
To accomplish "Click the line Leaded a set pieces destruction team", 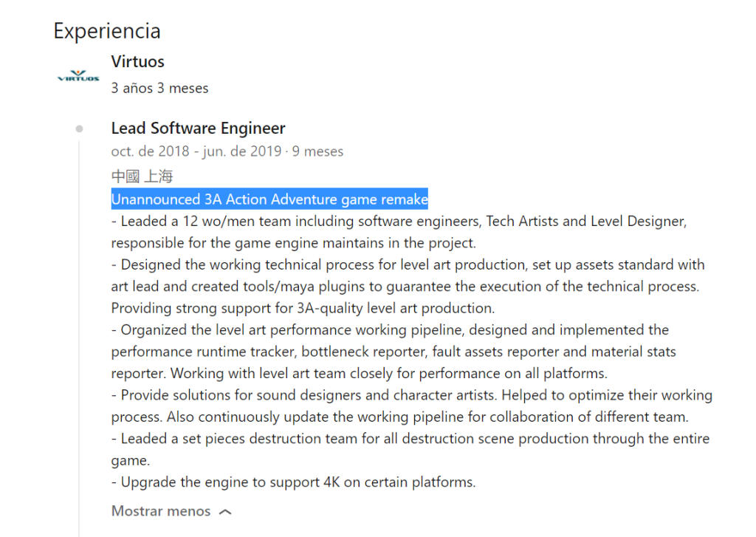I will tap(410, 439).
